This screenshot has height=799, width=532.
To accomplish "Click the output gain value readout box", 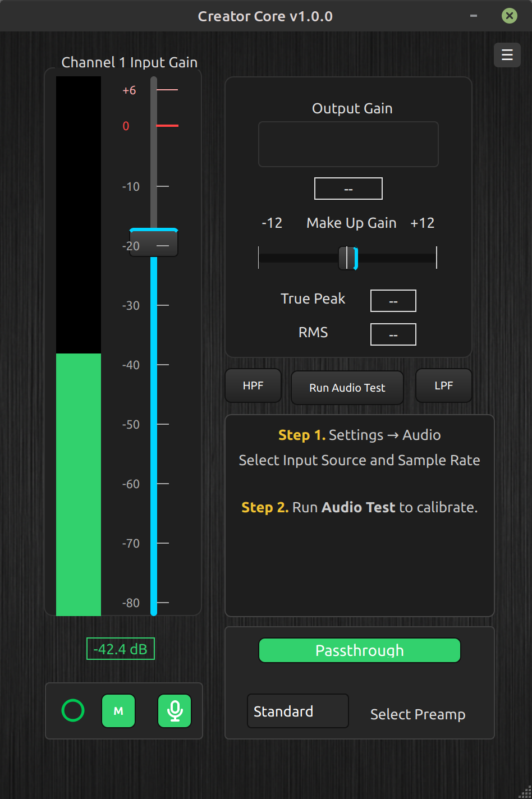I will tap(348, 189).
